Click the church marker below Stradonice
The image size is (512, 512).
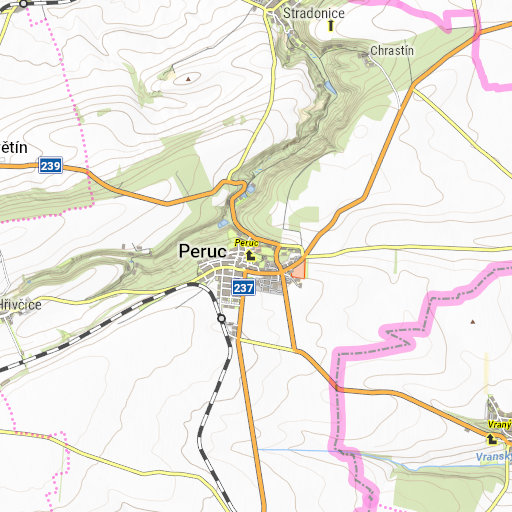pos(331,26)
